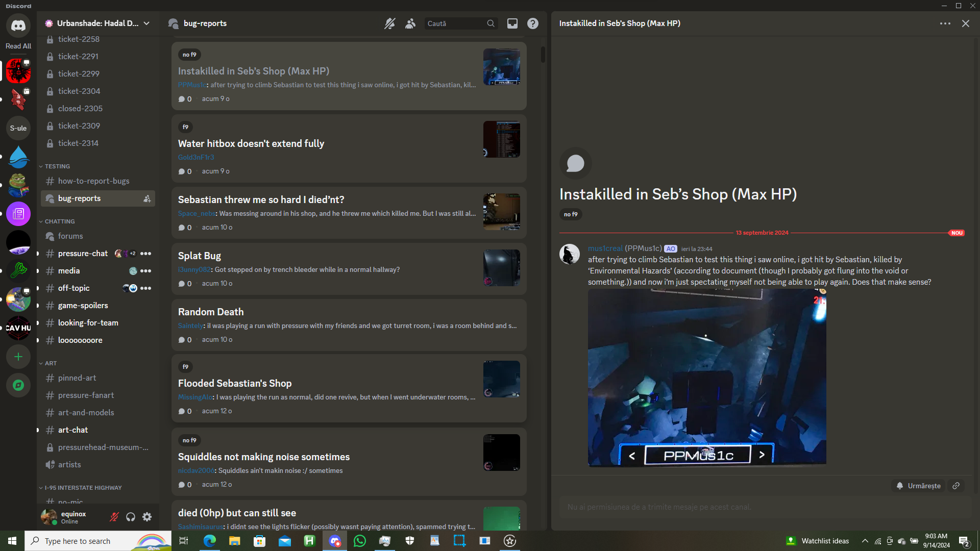The image size is (980, 551).
Task: Collapse the TESTING channel category
Action: click(57, 166)
